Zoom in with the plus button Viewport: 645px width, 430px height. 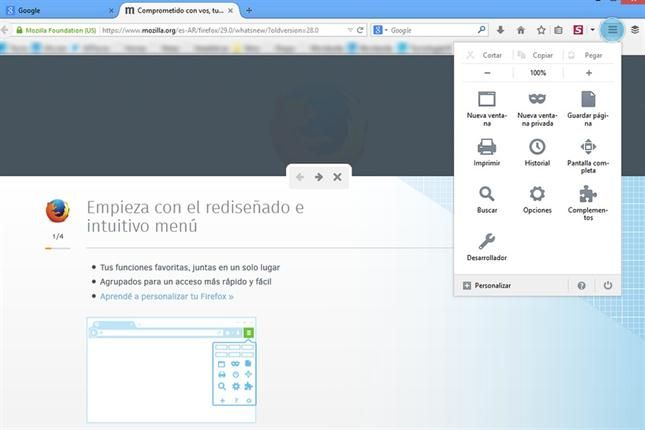pos(589,73)
